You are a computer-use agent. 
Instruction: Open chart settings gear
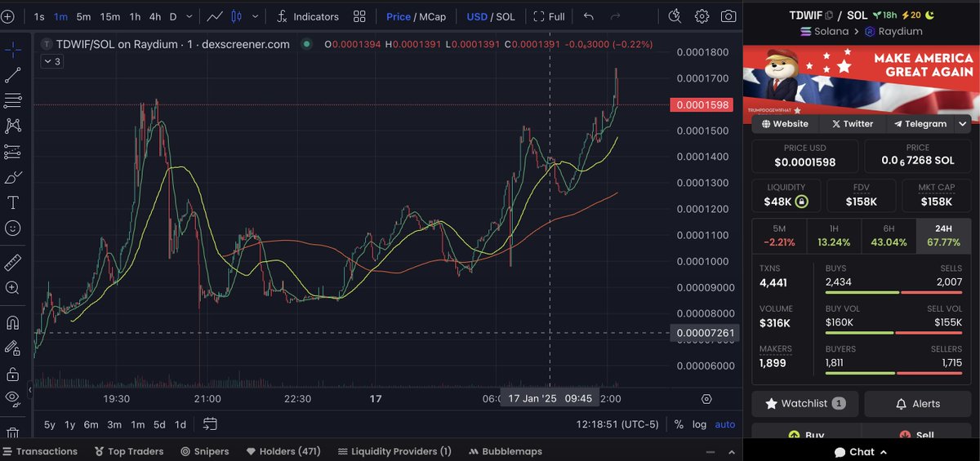coord(702,16)
